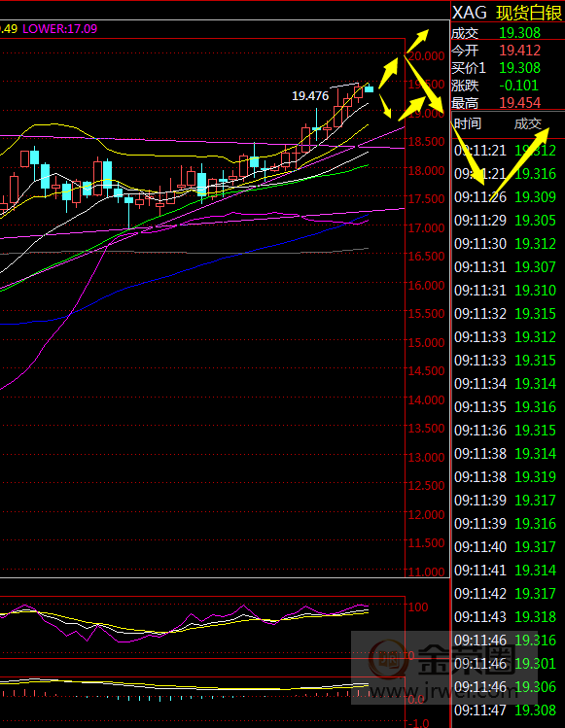Screen dimensions: 565x728
Task: Select the 09:11:39 tick priced 19.317
Action: pyautogui.click(x=505, y=500)
